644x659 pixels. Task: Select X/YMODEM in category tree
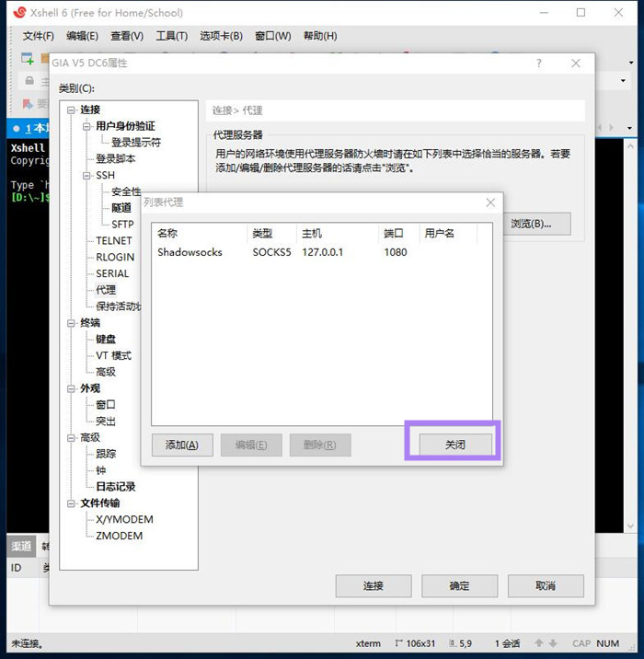pos(124,519)
